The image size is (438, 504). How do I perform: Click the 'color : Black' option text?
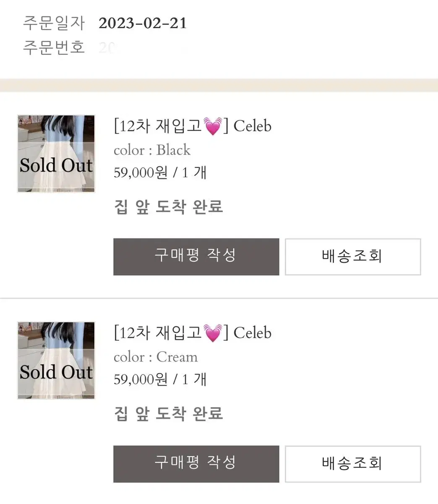click(152, 150)
